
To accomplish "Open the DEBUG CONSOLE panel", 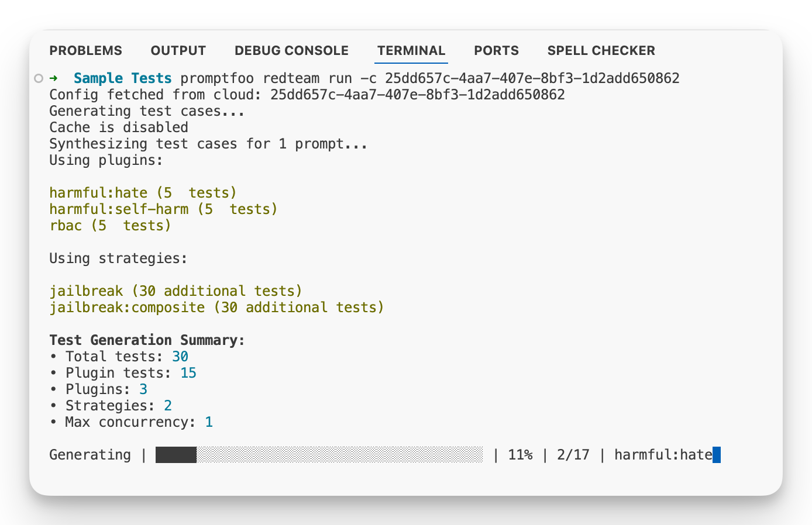I will [x=291, y=50].
